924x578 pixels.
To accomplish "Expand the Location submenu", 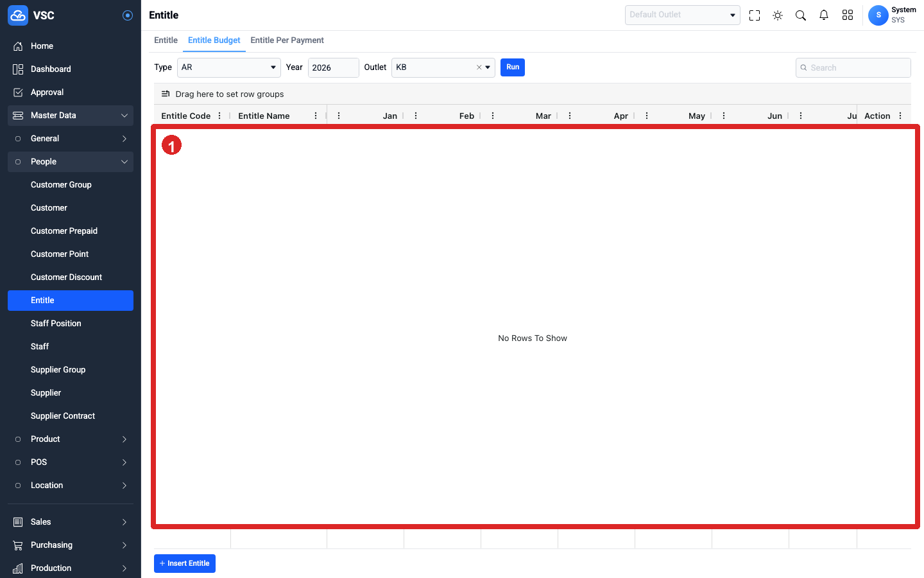I will click(124, 486).
